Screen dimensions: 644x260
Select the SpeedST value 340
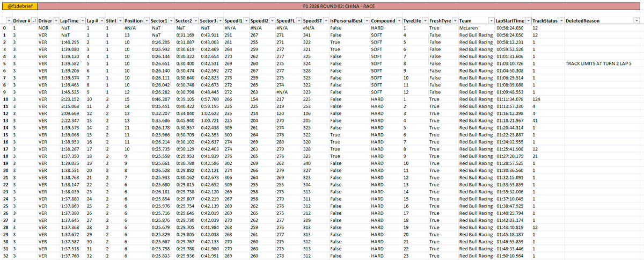306,163
